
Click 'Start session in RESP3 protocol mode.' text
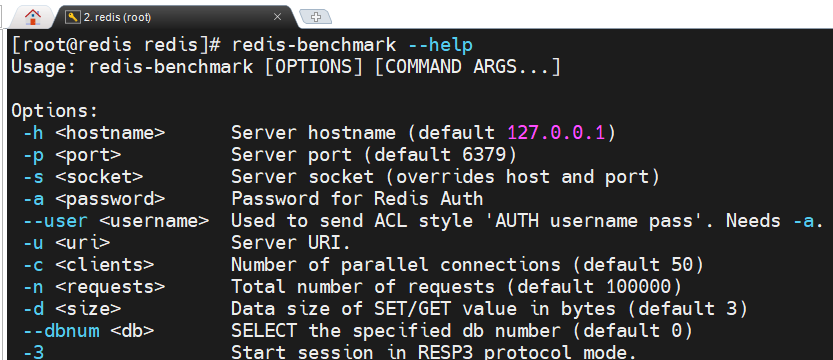pyautogui.click(x=435, y=352)
